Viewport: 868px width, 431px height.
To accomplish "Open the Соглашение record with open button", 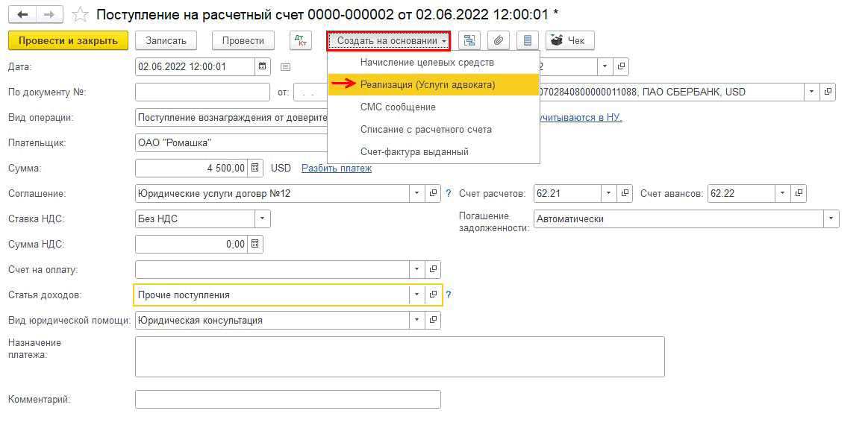I will pos(433,193).
